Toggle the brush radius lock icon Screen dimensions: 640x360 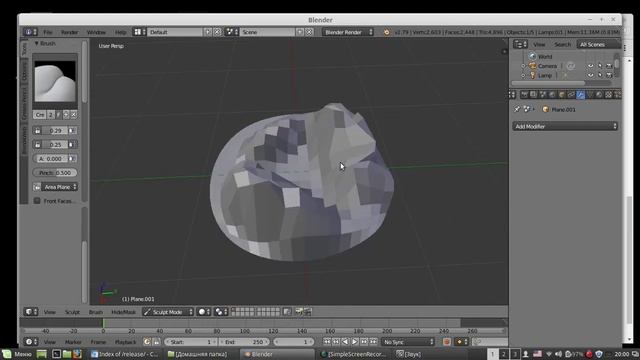coord(37,131)
